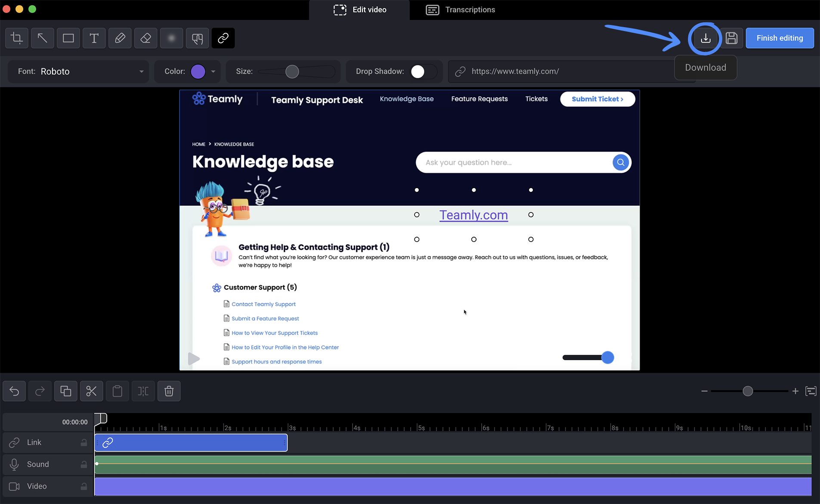Click "How to View Your Support Tickets" text
The width and height of the screenshot is (820, 504).
pyautogui.click(x=275, y=333)
